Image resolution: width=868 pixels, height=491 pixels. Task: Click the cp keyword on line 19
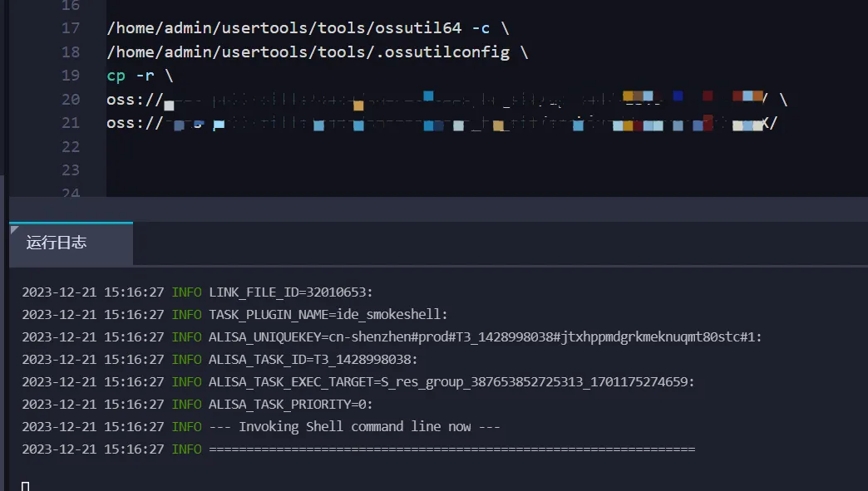click(116, 76)
